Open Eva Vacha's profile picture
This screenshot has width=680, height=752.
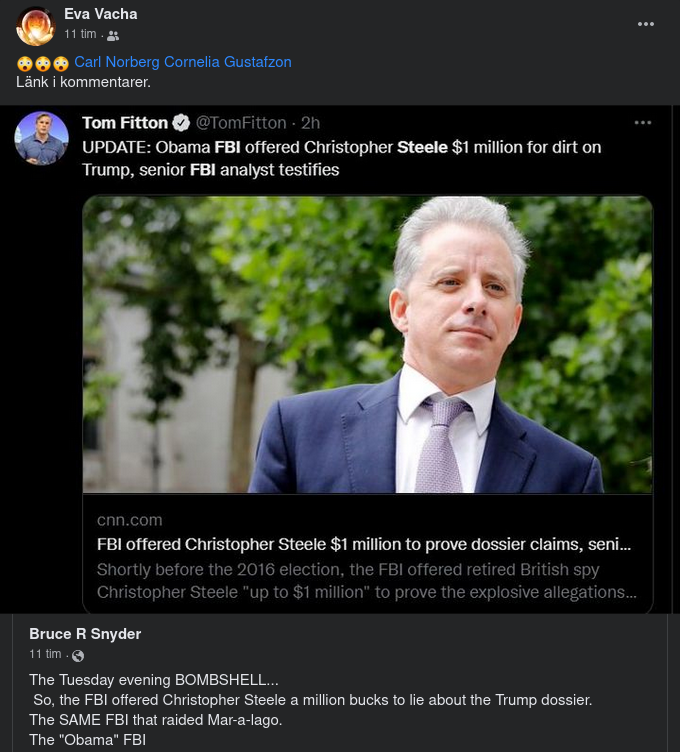(x=34, y=26)
